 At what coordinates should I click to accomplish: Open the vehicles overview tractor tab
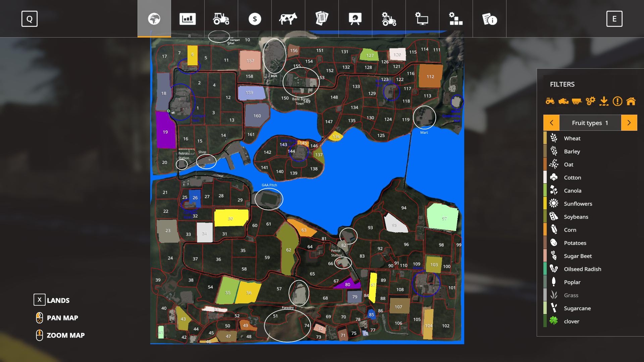[221, 19]
